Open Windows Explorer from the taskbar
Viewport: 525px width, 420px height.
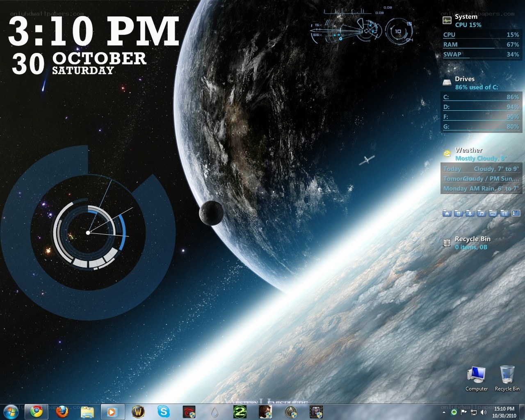pos(87,411)
